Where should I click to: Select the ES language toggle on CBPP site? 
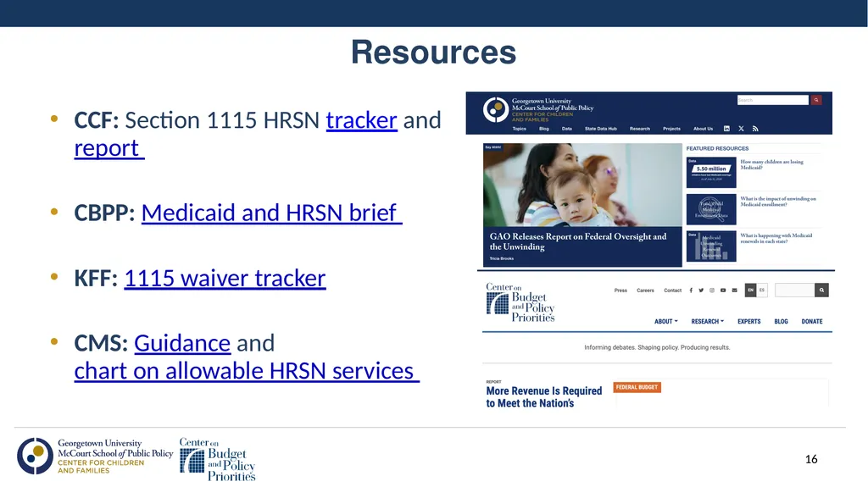(x=762, y=290)
